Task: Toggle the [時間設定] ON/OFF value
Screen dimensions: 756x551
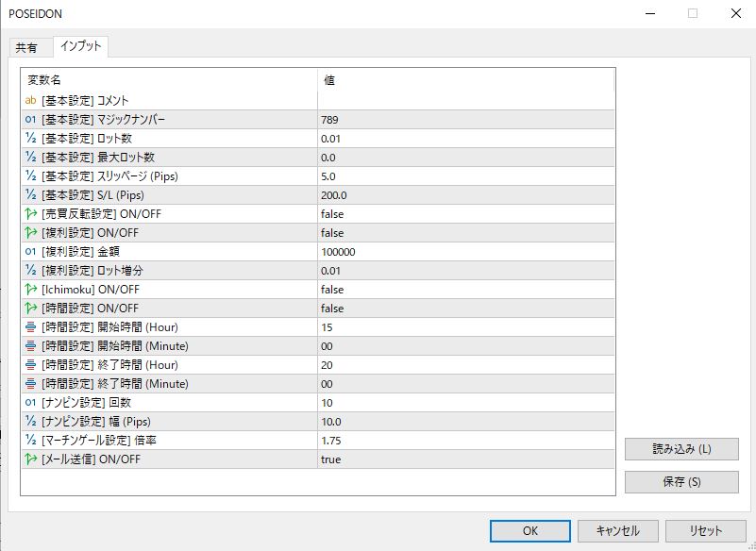Action: coord(465,308)
